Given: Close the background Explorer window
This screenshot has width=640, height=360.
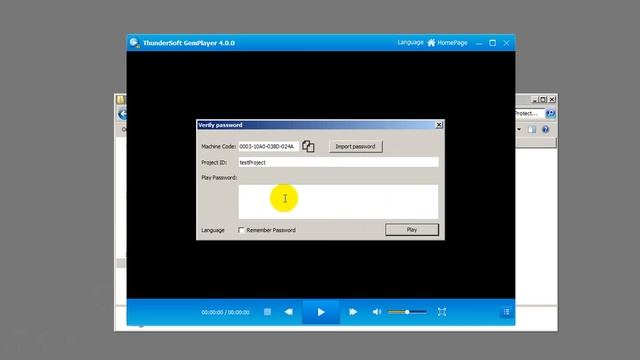Looking at the screenshot, I should tap(552, 99).
